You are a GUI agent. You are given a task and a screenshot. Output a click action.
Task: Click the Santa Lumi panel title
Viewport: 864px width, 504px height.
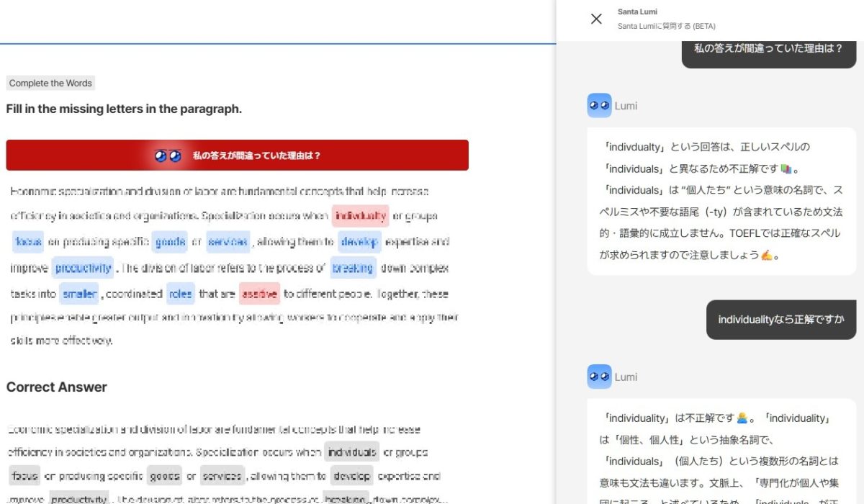pos(636,12)
